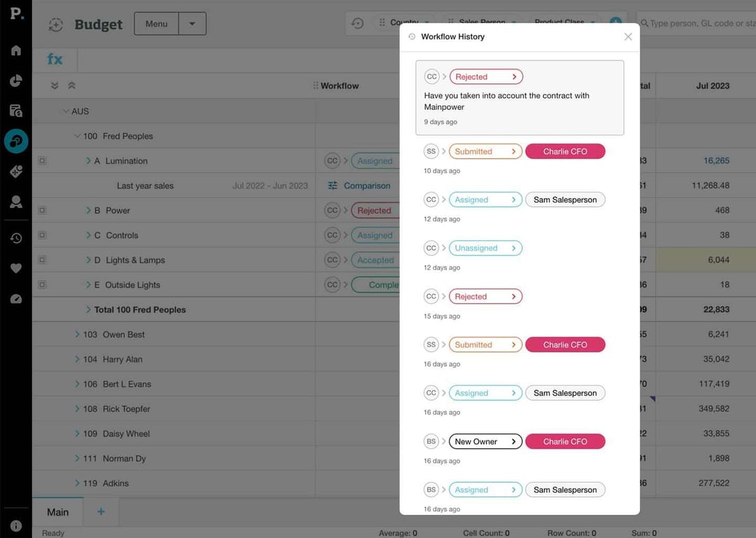Screen dimensions: 756x538
Task: Open the pie chart reports sidebar icon
Action: (16, 81)
